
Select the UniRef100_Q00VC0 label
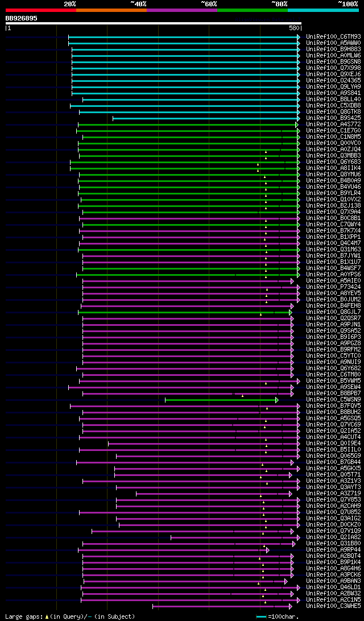[333, 143]
